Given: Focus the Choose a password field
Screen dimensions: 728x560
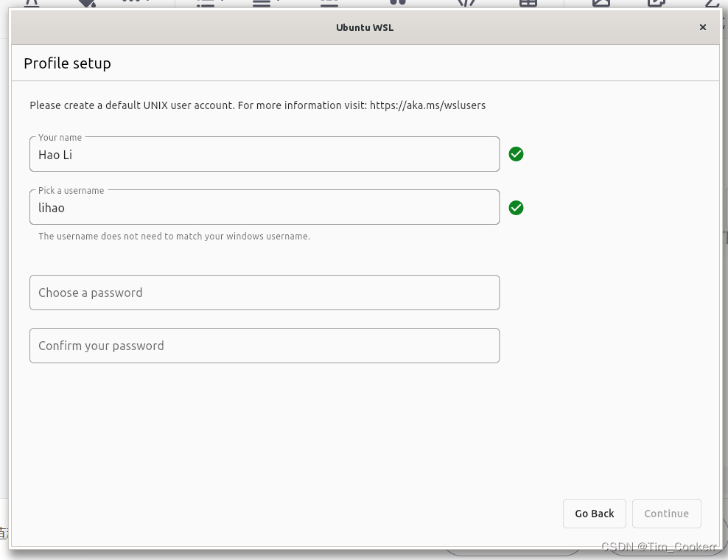Looking at the screenshot, I should (x=265, y=293).
